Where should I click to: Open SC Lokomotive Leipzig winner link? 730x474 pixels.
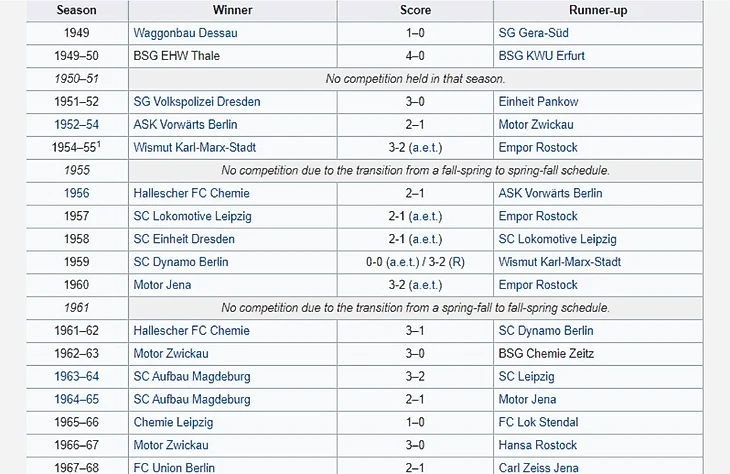[193, 216]
